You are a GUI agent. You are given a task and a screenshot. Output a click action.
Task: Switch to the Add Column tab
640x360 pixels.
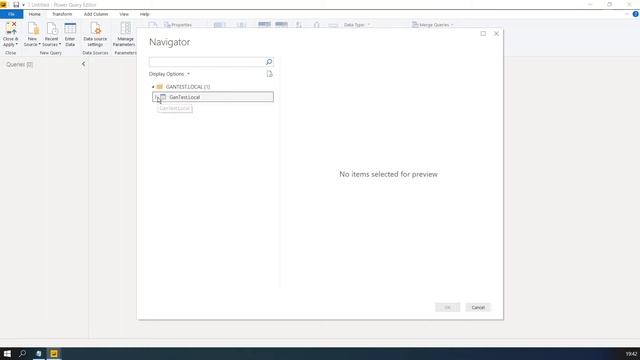(x=96, y=14)
